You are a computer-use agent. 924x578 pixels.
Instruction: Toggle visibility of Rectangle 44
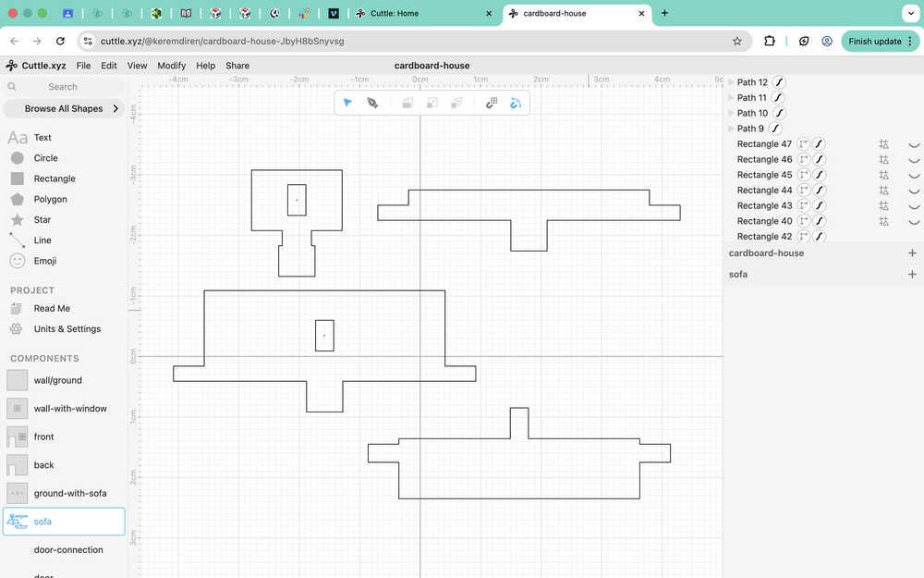[914, 191]
